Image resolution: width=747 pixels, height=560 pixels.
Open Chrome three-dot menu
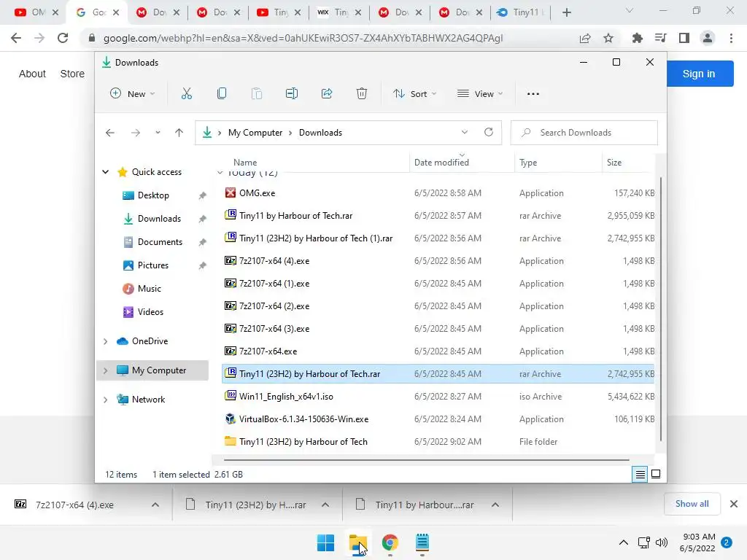731,38
